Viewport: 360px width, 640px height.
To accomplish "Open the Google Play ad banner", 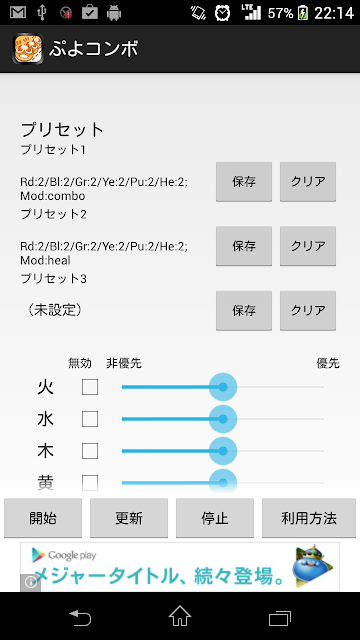I will tap(180, 567).
